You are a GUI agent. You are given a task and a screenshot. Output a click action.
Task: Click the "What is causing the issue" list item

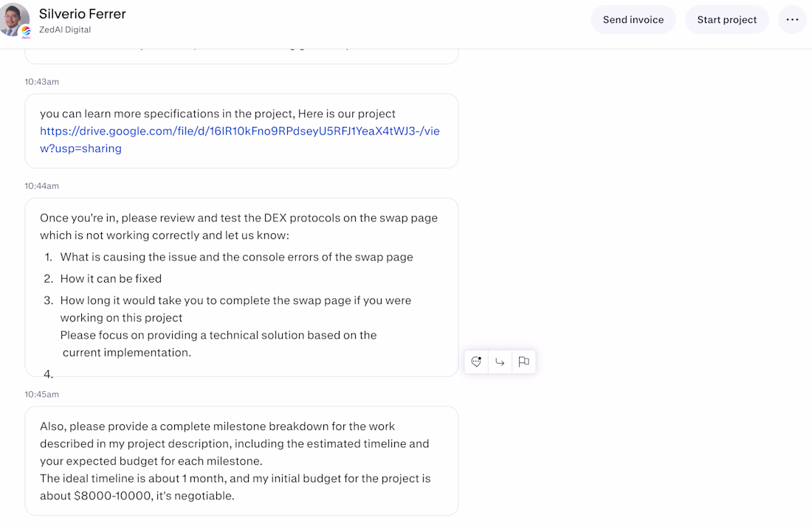tap(237, 257)
